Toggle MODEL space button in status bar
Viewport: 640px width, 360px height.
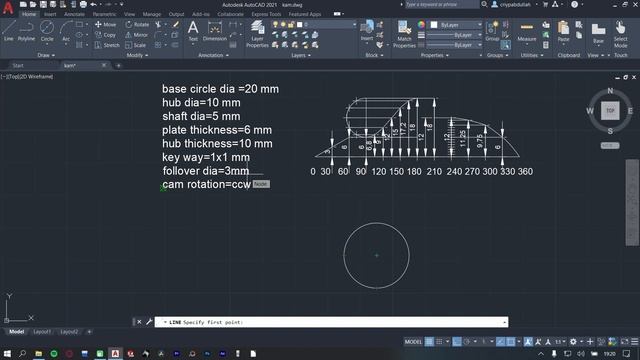point(413,342)
